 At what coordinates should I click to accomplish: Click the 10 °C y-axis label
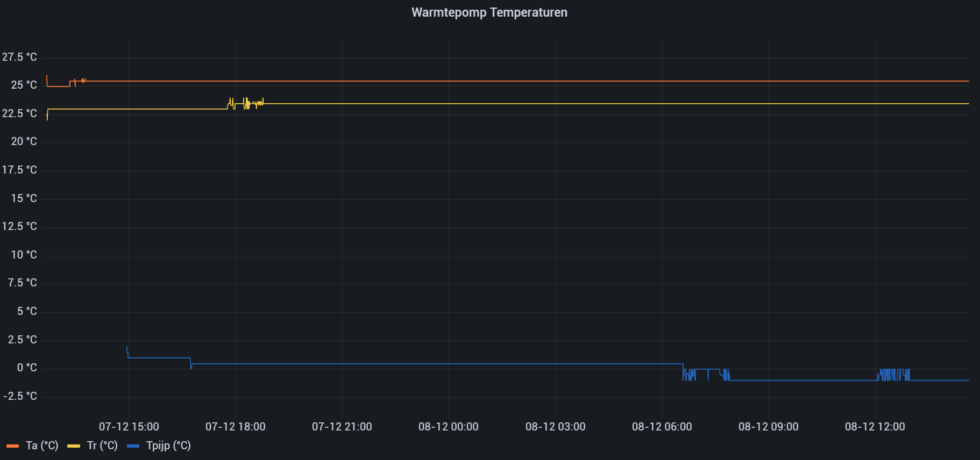[24, 255]
